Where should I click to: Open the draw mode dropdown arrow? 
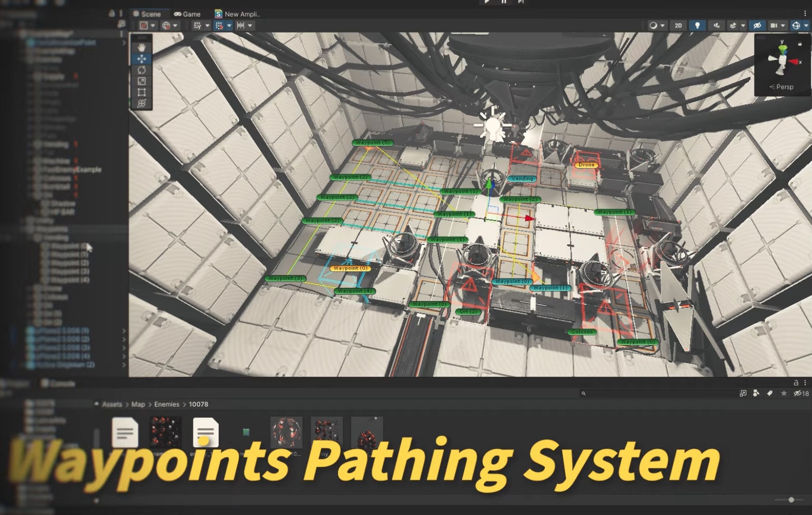point(663,25)
